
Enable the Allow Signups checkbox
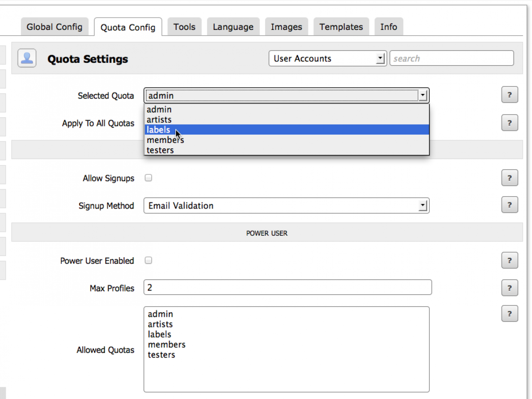pyautogui.click(x=148, y=178)
